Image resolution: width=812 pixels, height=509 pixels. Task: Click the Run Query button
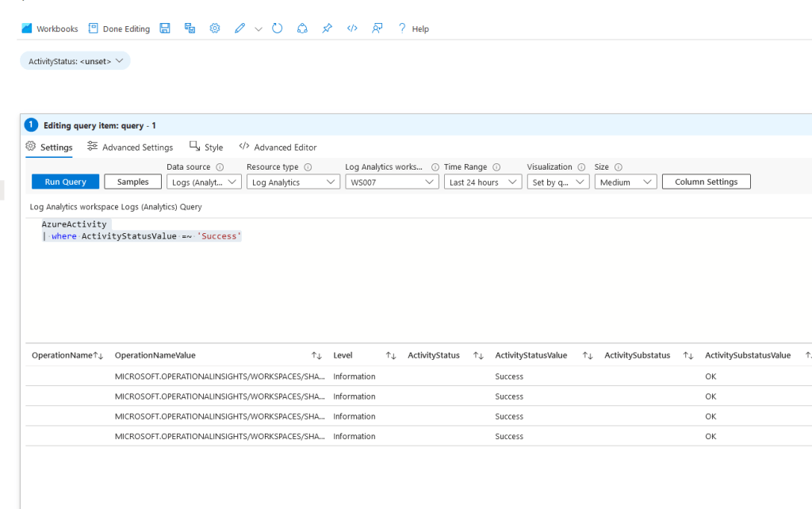pos(65,182)
